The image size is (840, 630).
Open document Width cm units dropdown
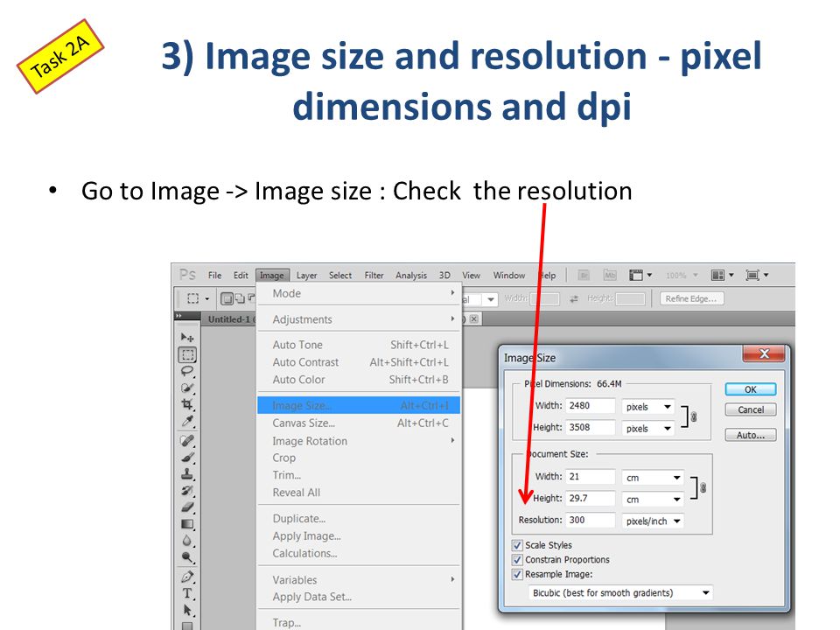(653, 478)
